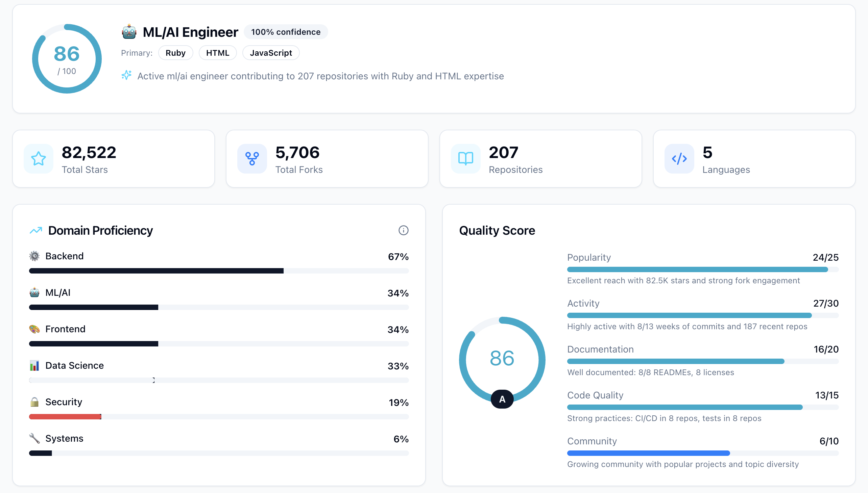
Task: Click the robot icon next to ML/AI Engineer
Action: [129, 32]
